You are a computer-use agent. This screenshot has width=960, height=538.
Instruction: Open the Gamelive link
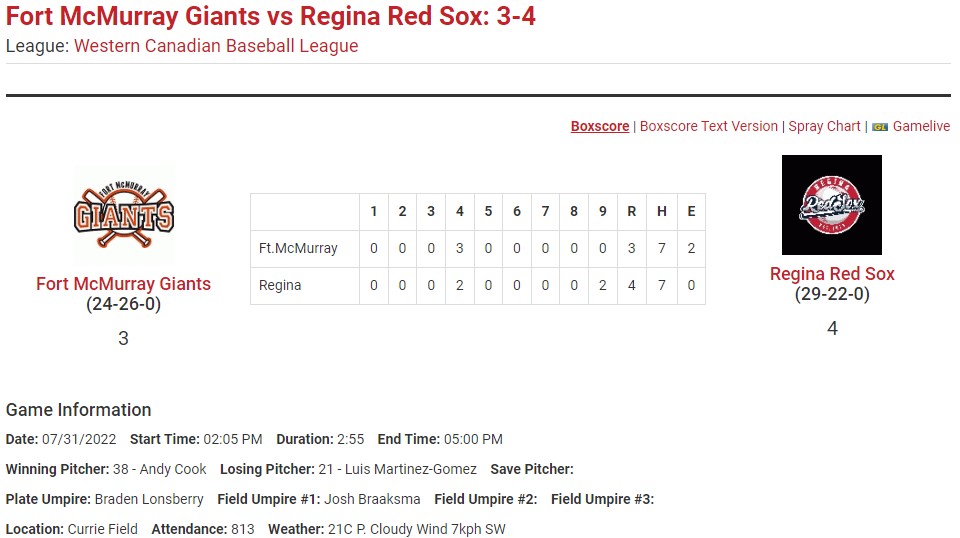pos(921,126)
